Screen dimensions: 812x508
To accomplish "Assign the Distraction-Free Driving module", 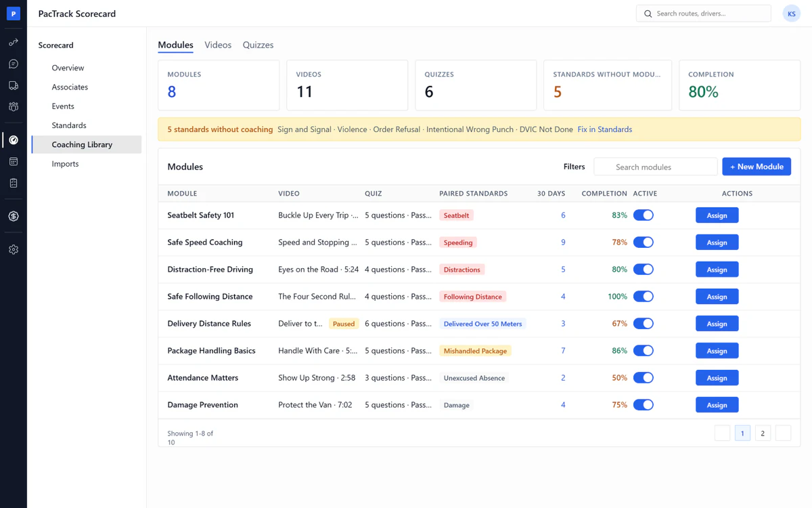I will 717,270.
